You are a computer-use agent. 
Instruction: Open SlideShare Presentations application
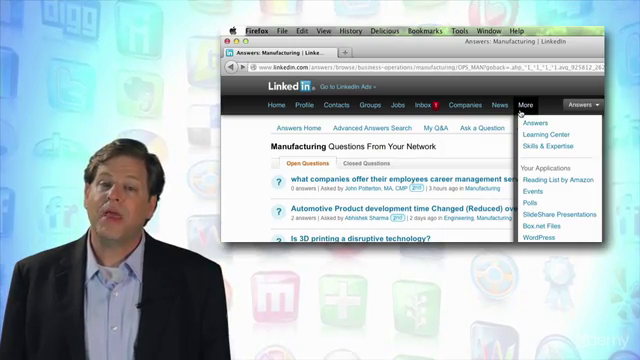[559, 214]
